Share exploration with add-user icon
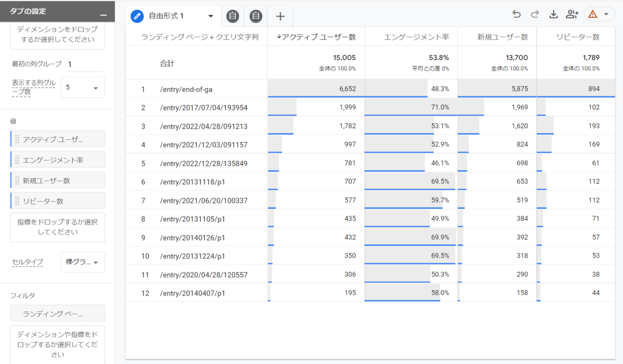The width and height of the screenshot is (623, 364). pyautogui.click(x=572, y=15)
